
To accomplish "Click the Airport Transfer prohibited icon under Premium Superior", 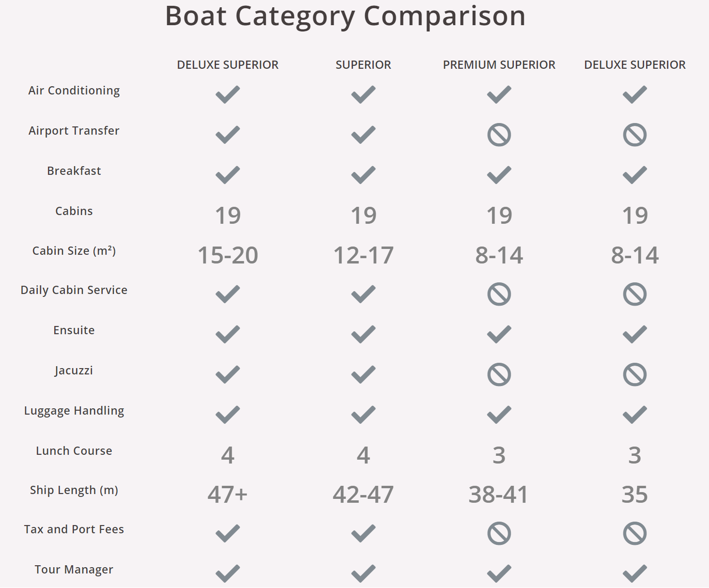I will (x=499, y=135).
